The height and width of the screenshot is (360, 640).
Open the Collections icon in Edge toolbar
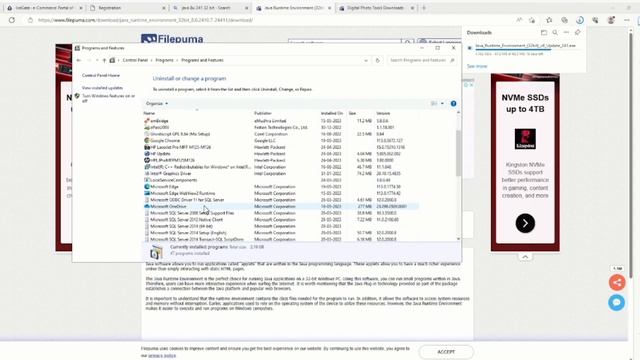click(x=564, y=20)
